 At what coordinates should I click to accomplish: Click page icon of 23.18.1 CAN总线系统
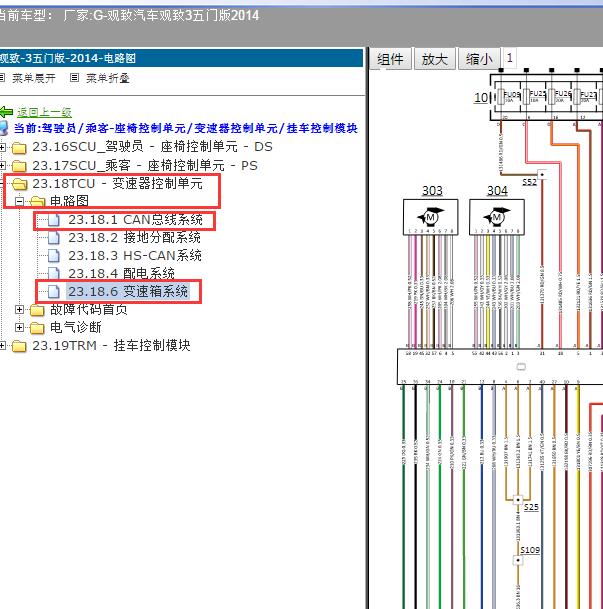[x=54, y=220]
